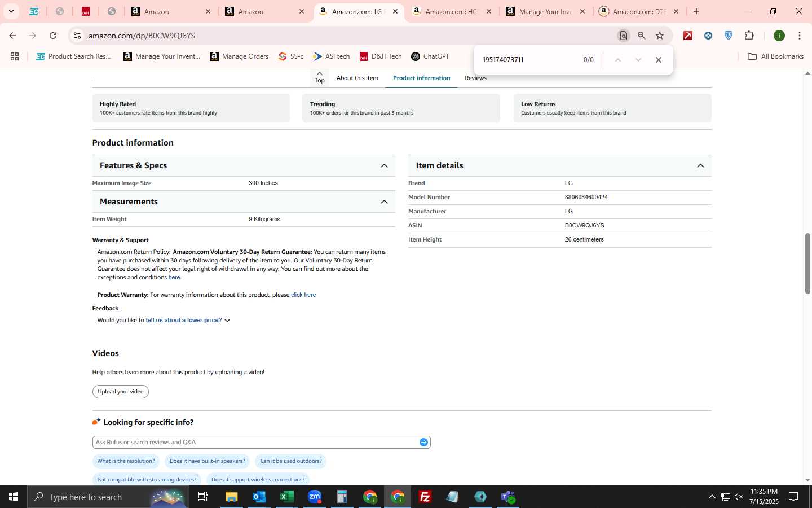Viewport: 812px width, 508px height.
Task: Click 'Can it be used outdoors?' suggestion
Action: [x=291, y=461]
